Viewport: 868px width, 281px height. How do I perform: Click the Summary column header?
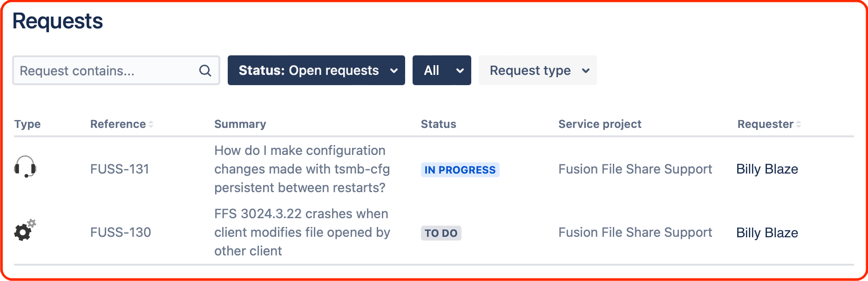tap(240, 124)
